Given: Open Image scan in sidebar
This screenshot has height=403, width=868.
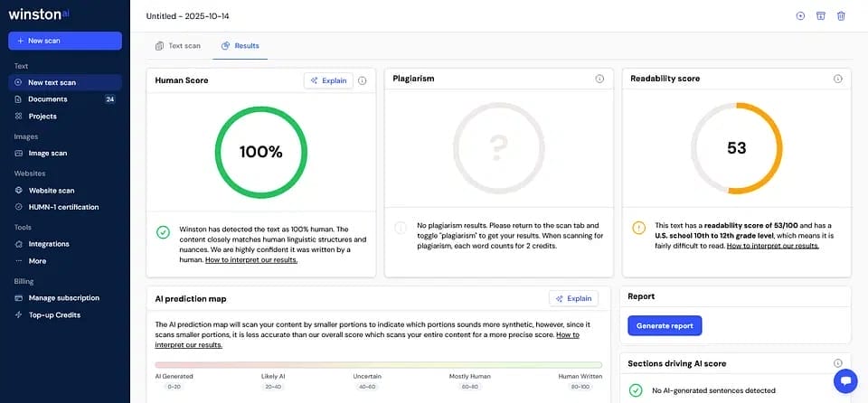Looking at the screenshot, I should (x=47, y=154).
